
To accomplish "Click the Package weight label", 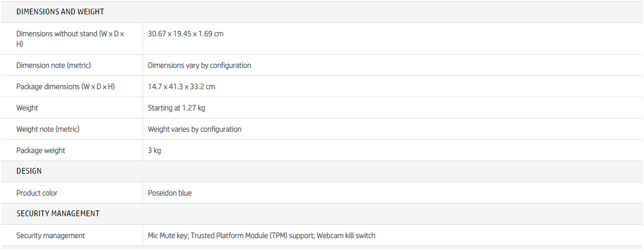I will (41, 151).
